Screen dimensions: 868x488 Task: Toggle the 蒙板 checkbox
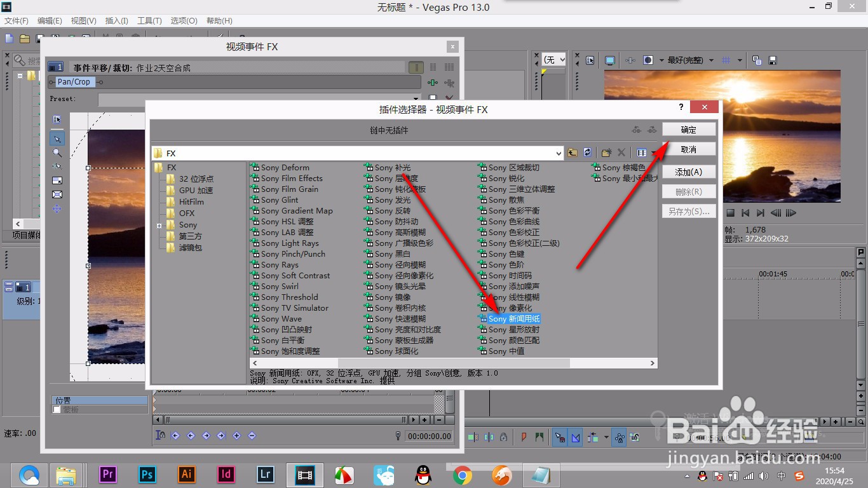coord(57,410)
